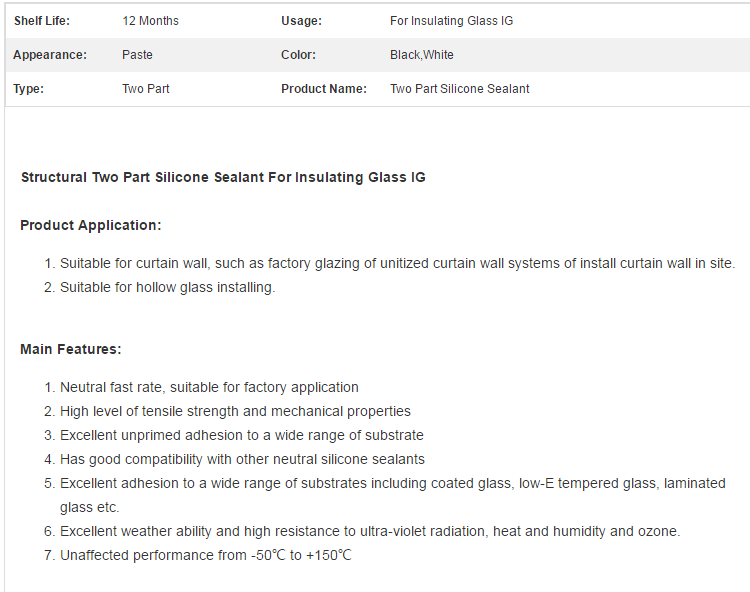Click the 'Product Name:' label
750x592 pixels.
tap(324, 89)
